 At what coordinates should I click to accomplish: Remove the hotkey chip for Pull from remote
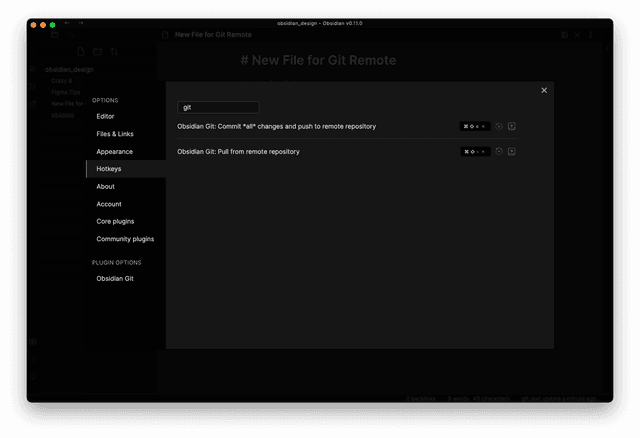pos(484,152)
